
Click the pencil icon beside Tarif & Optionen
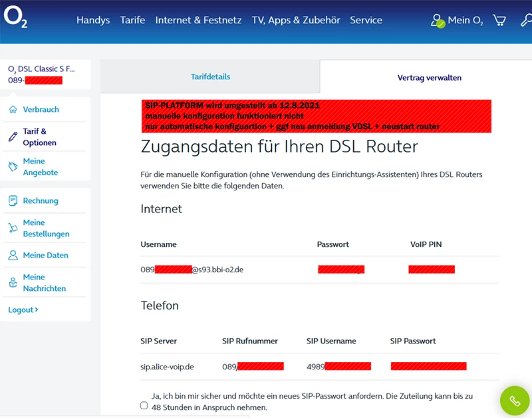pyautogui.click(x=13, y=137)
